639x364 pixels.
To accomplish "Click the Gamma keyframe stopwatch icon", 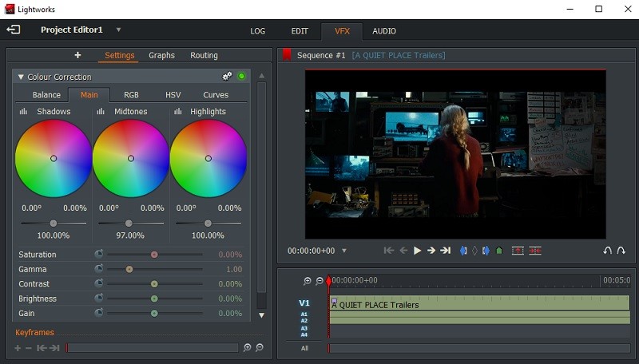I will [x=98, y=269].
